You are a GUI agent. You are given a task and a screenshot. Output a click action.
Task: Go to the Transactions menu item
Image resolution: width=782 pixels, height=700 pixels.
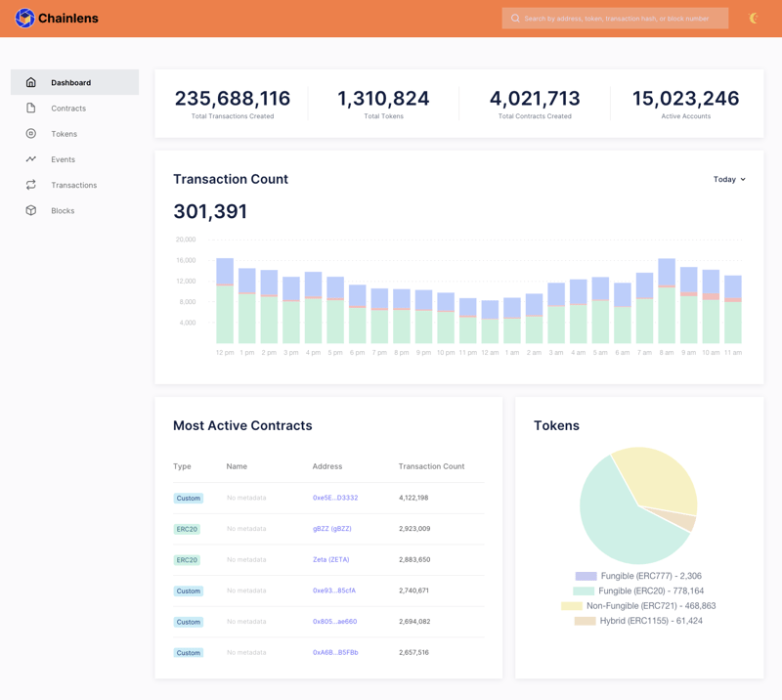73,185
